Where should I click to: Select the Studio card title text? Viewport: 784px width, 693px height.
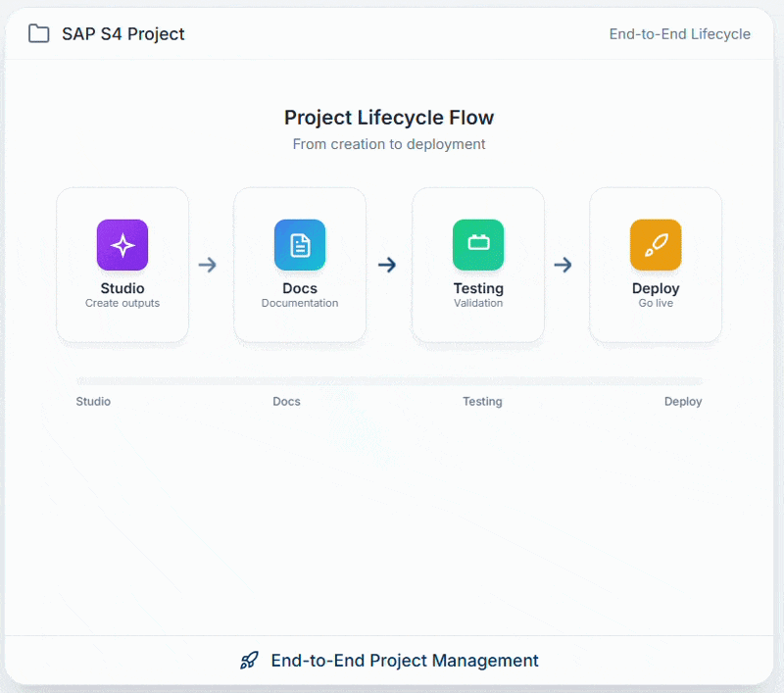(x=122, y=288)
